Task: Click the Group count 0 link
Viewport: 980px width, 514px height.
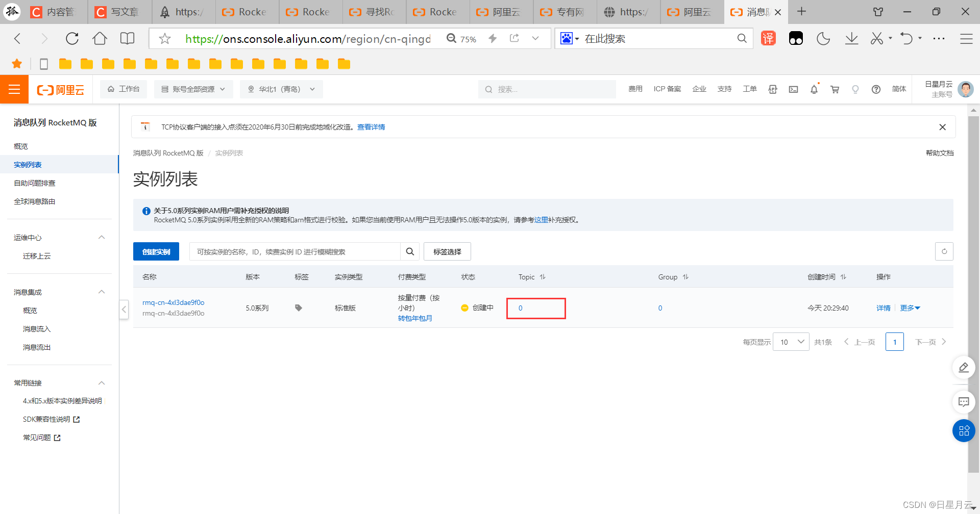Action: 660,308
